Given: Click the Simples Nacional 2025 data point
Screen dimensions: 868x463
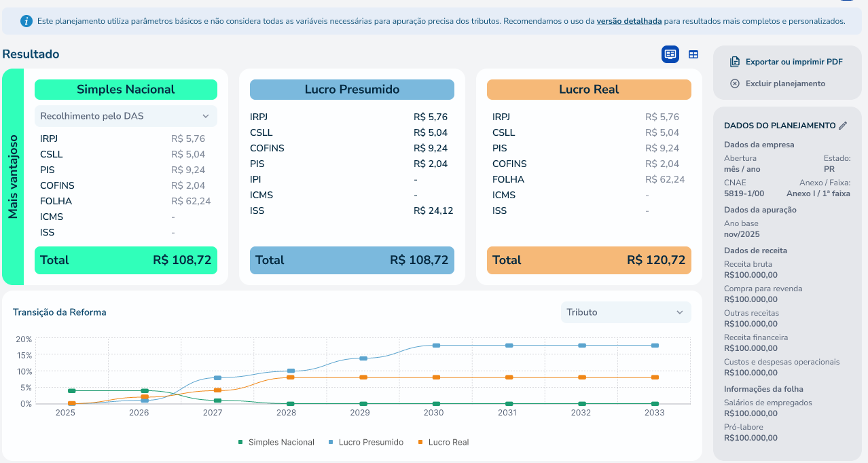Looking at the screenshot, I should [x=71, y=391].
